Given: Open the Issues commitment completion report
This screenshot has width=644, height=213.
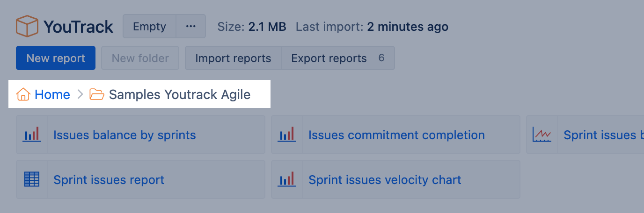Looking at the screenshot, I should (x=396, y=135).
